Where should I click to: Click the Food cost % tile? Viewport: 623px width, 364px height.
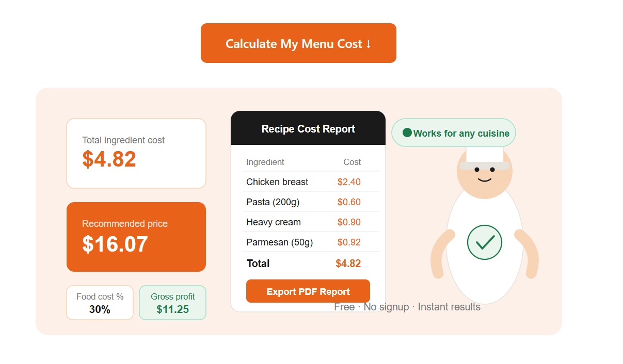click(100, 303)
